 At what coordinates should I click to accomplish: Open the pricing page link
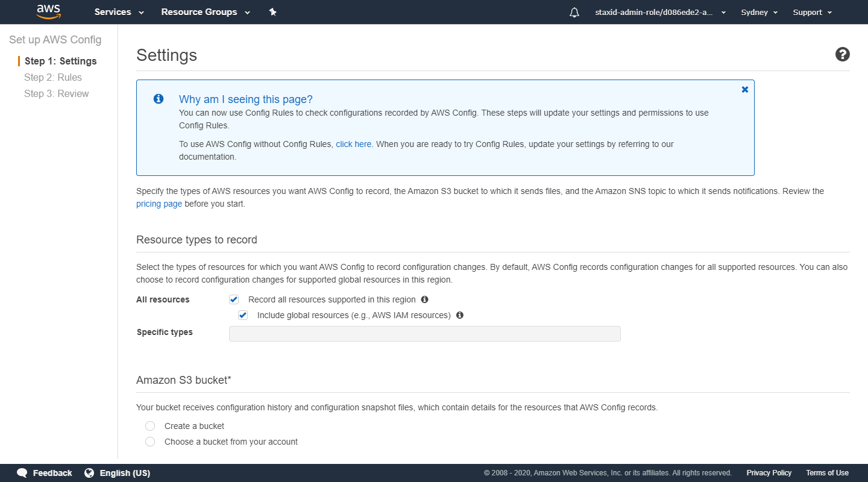click(x=159, y=204)
